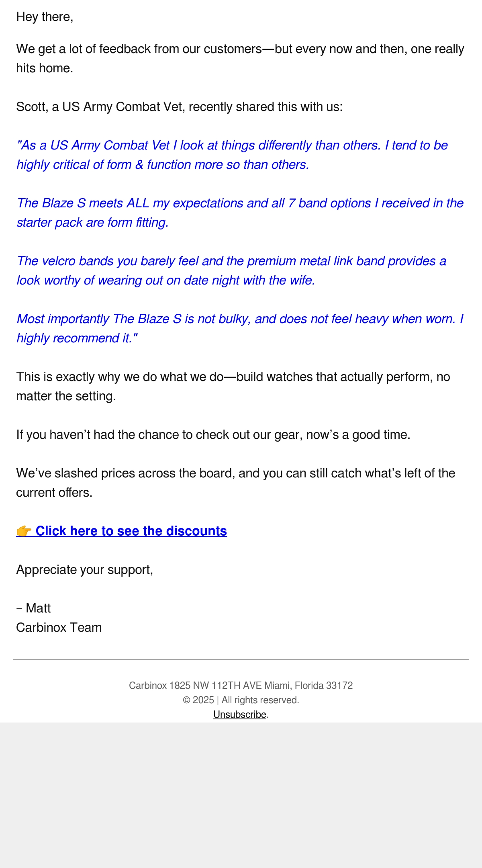Click the 'Most importantly The Blaze S' quote
This screenshot has height=868, width=482.
point(240,328)
